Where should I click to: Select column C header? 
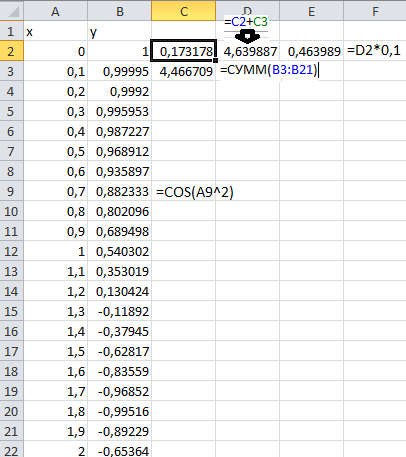click(x=184, y=11)
